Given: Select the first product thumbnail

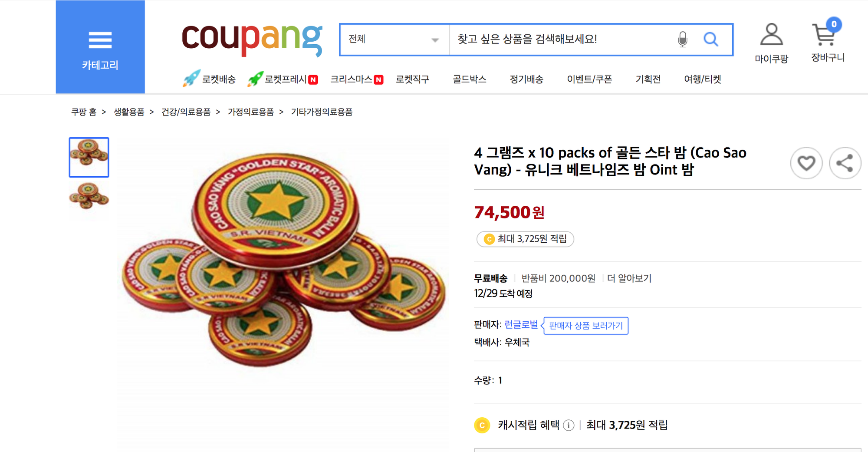Looking at the screenshot, I should (89, 157).
